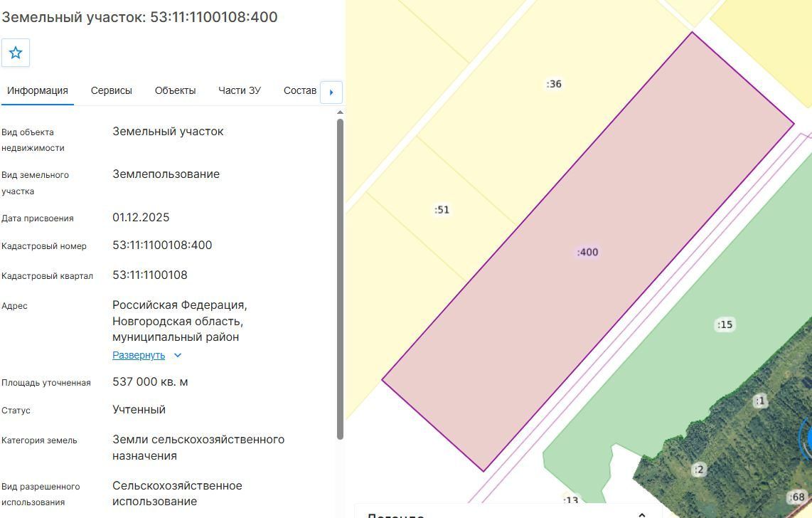Open the Объекты tab
This screenshot has width=812, height=518.
point(175,90)
